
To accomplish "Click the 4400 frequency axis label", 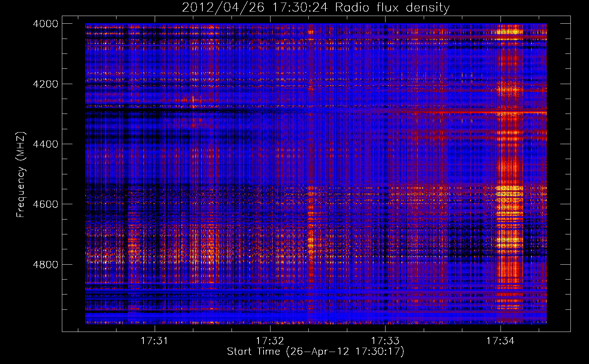I will [46, 144].
